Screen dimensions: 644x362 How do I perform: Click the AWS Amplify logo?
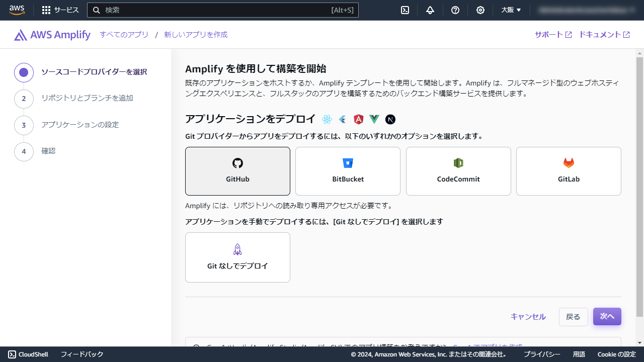(52, 35)
